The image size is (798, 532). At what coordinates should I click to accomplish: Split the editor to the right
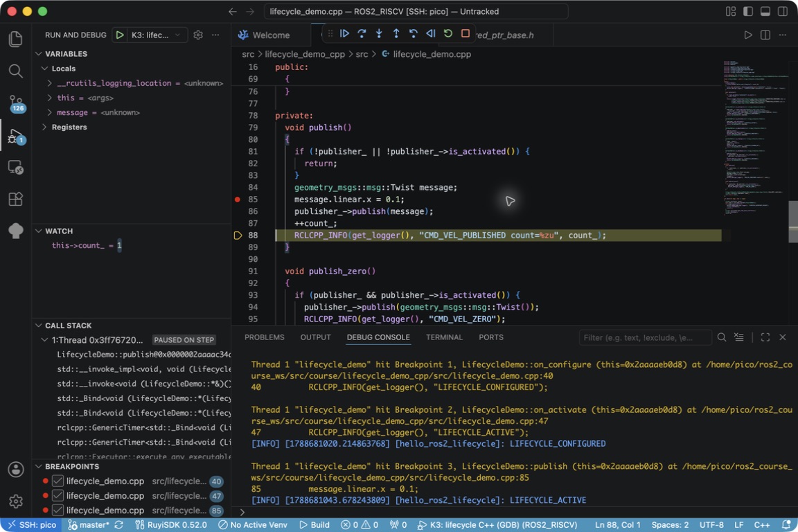[765, 35]
